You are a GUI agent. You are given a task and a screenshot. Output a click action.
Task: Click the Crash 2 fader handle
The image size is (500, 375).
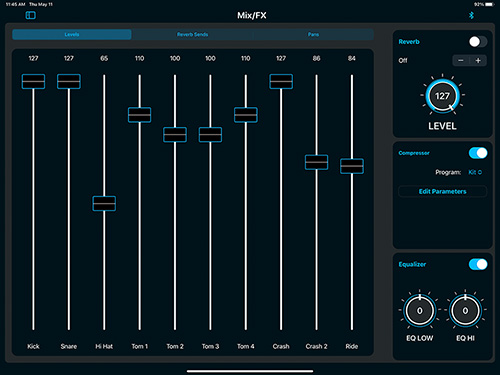(x=316, y=162)
